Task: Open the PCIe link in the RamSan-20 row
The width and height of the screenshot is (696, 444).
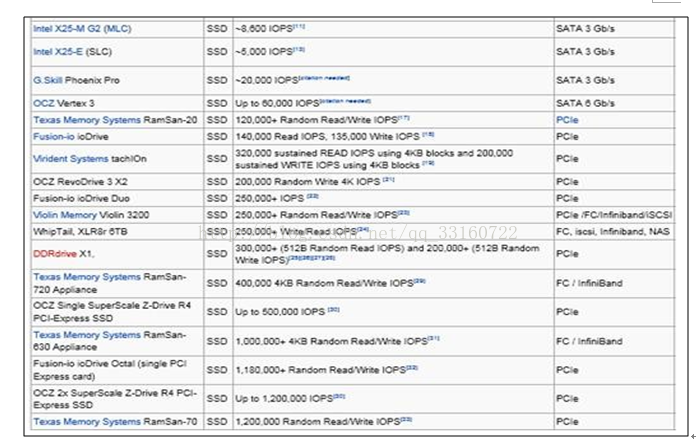Action: tap(567, 120)
